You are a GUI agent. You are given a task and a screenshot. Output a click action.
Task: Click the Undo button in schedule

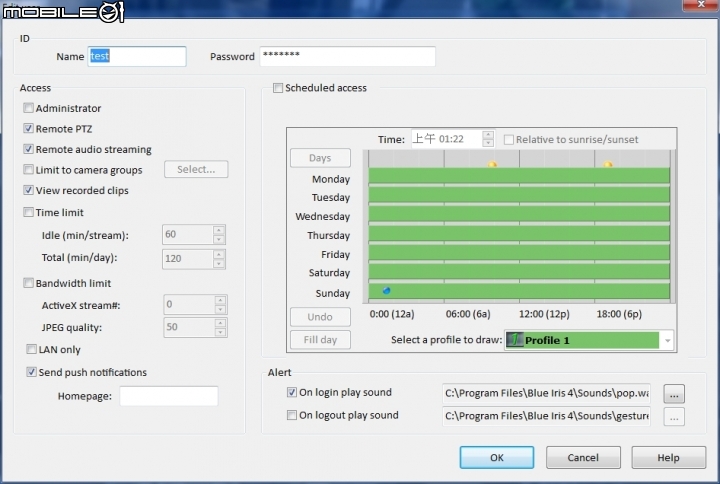(x=320, y=317)
